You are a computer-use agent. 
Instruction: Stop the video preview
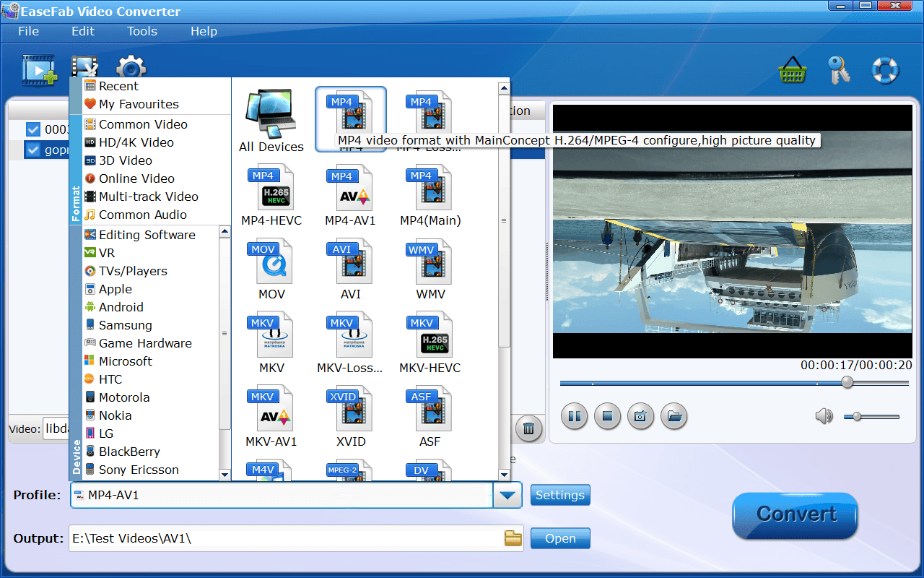click(x=607, y=416)
